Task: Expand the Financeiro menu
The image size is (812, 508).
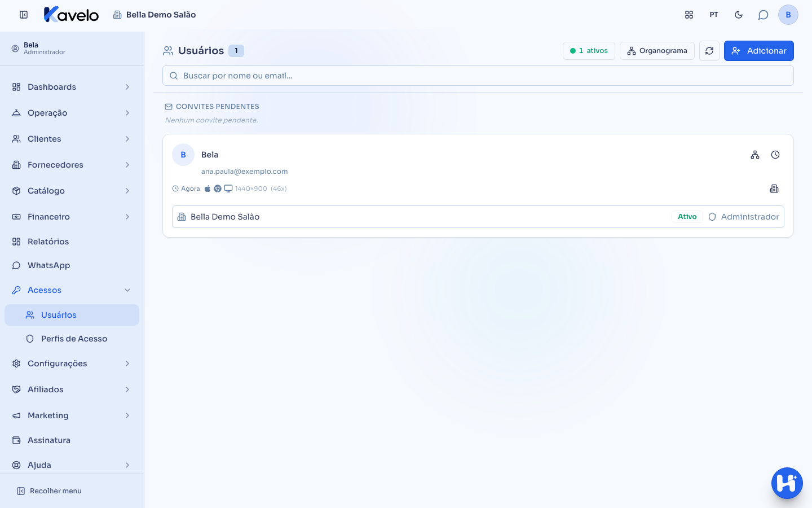Action: [72, 217]
